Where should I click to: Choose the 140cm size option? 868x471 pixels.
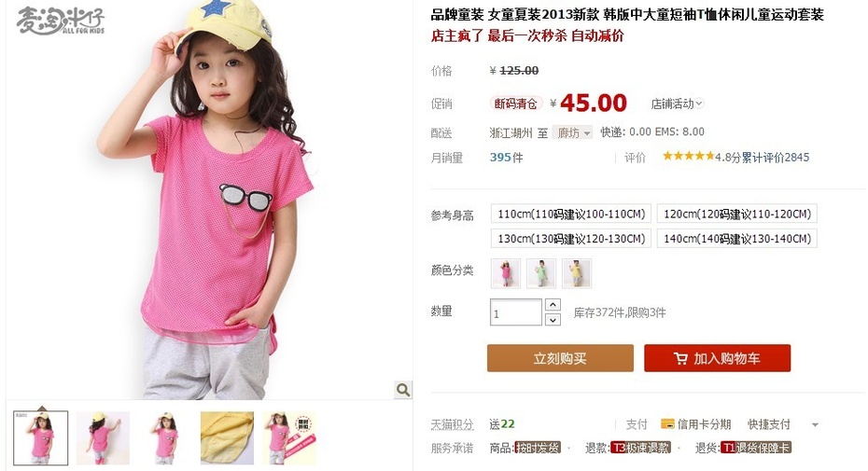click(736, 239)
